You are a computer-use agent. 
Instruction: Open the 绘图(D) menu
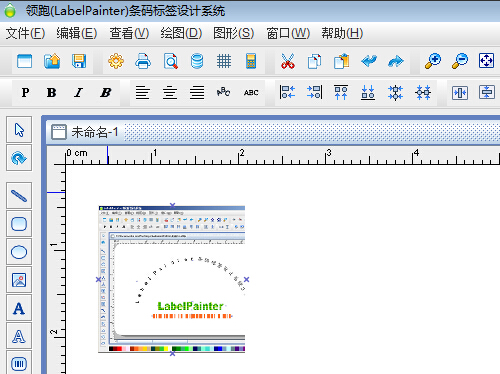coord(181,33)
